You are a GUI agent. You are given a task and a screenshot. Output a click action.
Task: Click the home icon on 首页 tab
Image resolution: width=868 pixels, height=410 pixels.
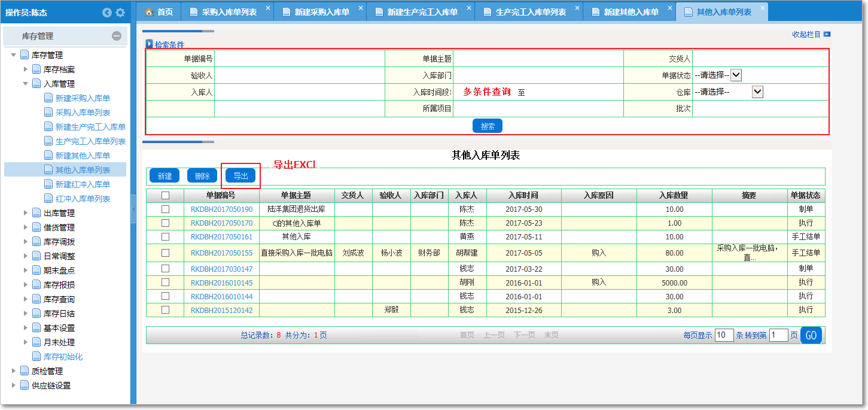coord(150,12)
